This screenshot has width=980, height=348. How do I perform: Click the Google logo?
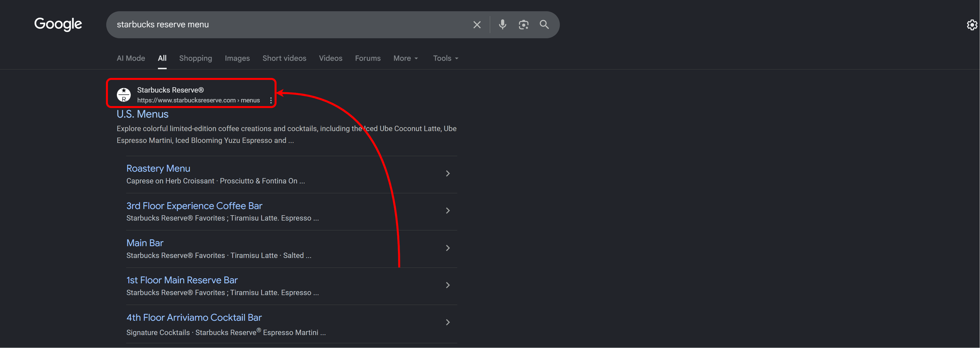coord(58,24)
